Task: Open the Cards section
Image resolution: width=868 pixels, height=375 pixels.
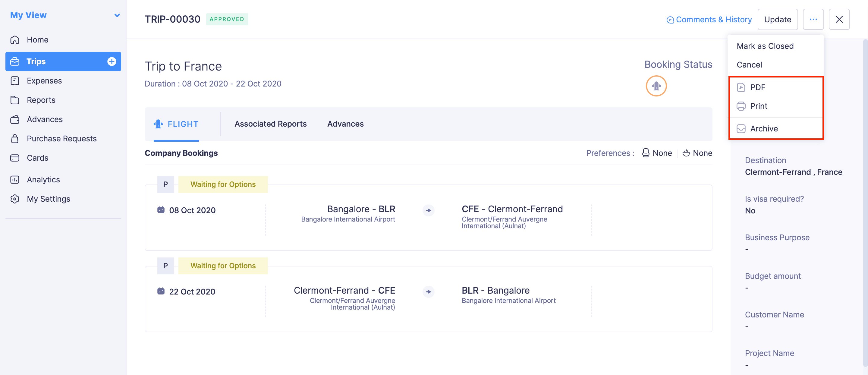Action: [37, 158]
